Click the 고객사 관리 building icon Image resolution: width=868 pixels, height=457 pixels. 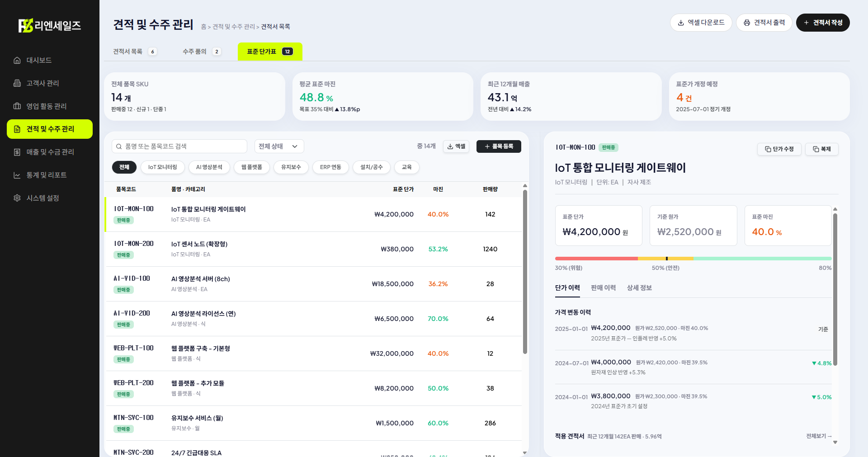click(17, 83)
